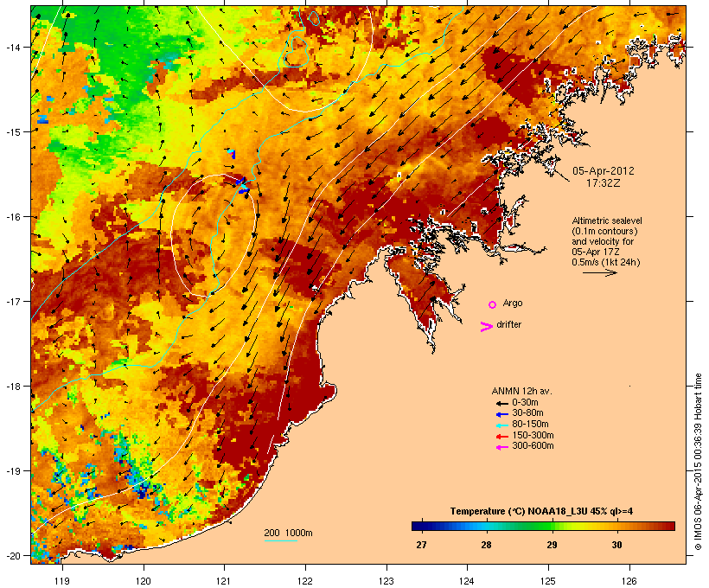This screenshot has height=588, width=709.
Task: Click the magenta Argo circle symbol
Action: (493, 304)
